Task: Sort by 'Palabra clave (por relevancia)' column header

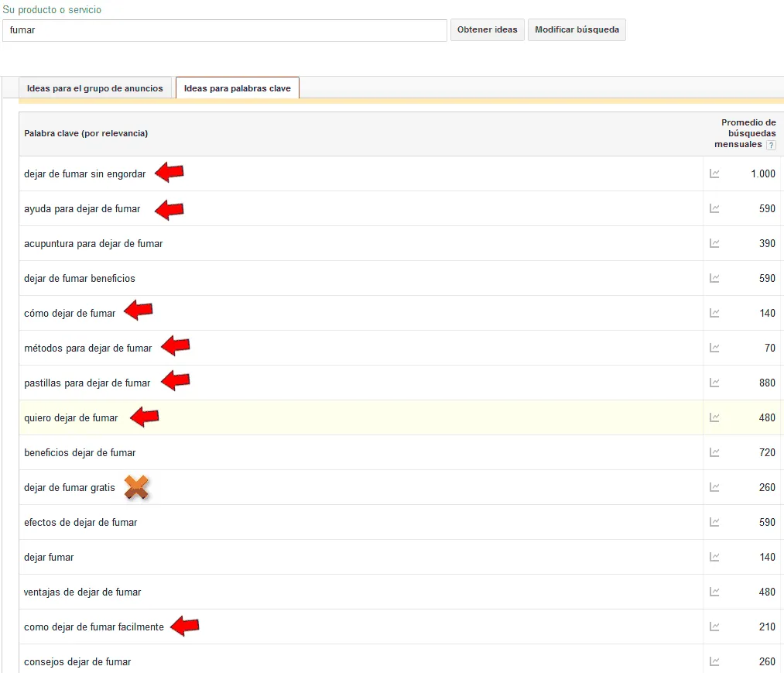Action: coord(86,133)
